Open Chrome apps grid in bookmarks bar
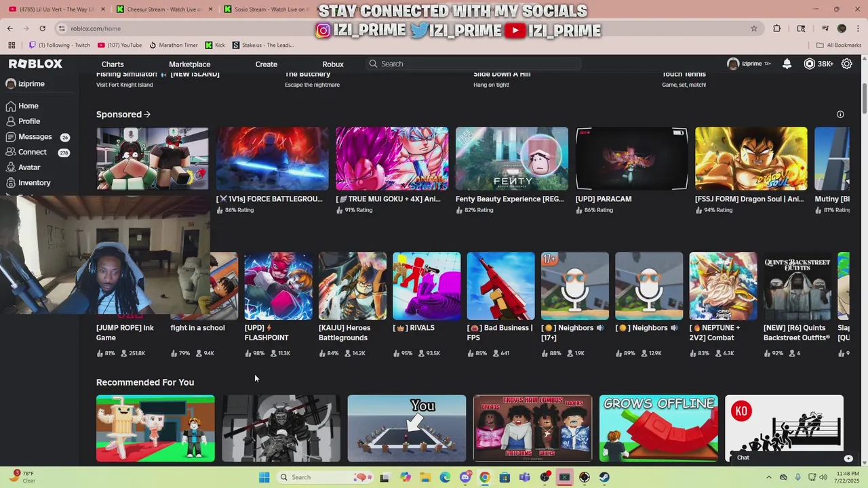 [12, 45]
